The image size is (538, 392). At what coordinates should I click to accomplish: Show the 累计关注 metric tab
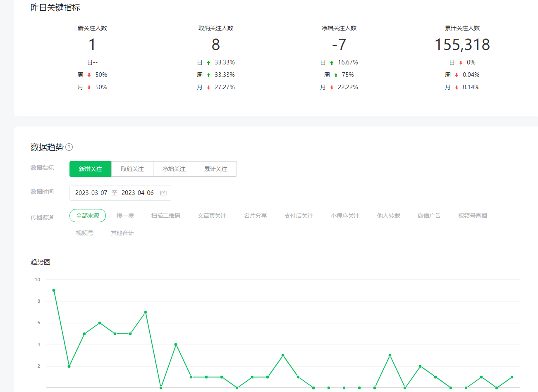[216, 169]
